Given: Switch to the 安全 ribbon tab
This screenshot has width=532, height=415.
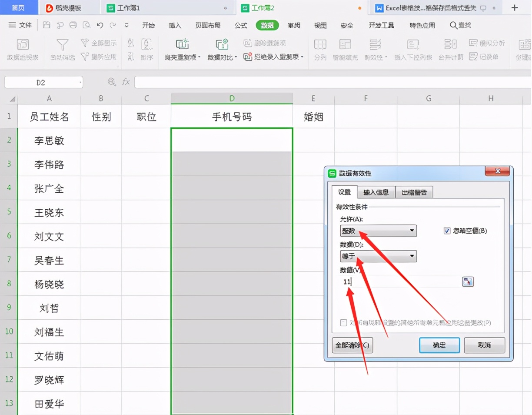Looking at the screenshot, I should point(347,25).
